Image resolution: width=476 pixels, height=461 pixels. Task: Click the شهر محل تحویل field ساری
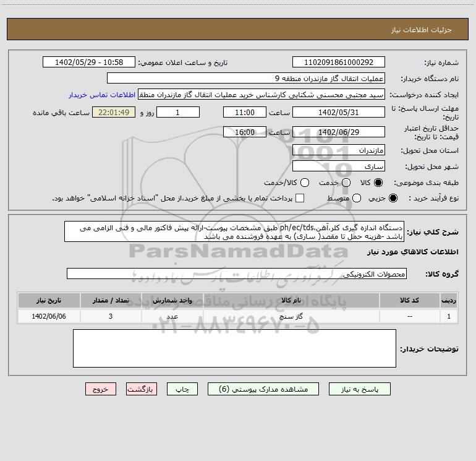(339, 166)
